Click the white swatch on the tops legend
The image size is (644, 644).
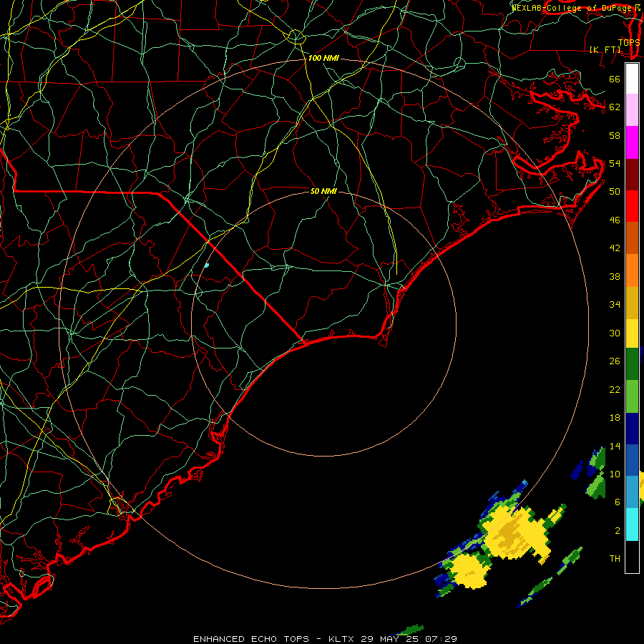tap(632, 79)
